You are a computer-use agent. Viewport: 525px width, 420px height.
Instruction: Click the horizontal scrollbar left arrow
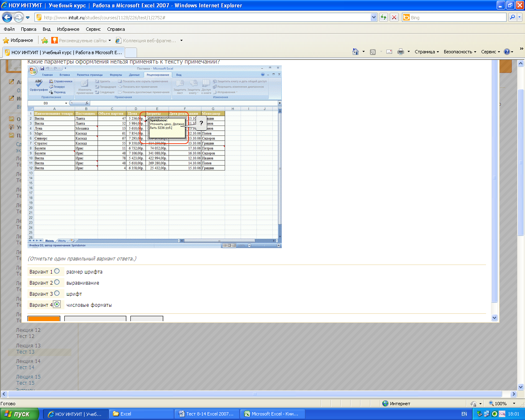[4, 394]
